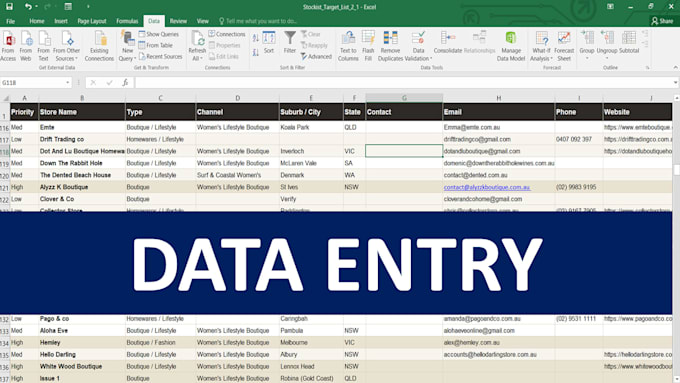Screen dimensions: 680x383
Task: Choose the From Text import icon
Action: click(x=43, y=47)
